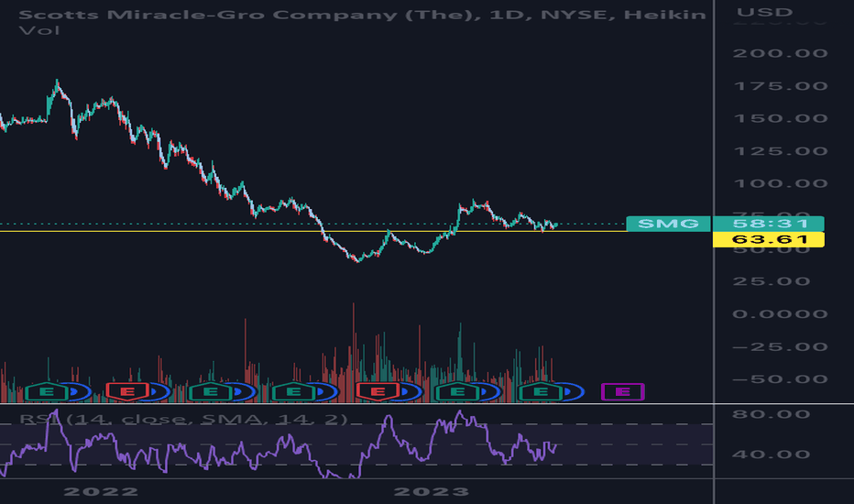Select the yellow 63.61 price label
The width and height of the screenshot is (854, 504).
click(x=769, y=239)
